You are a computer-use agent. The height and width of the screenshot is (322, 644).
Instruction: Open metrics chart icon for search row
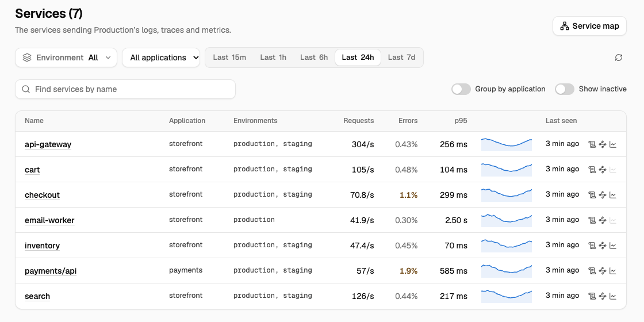coord(613,296)
